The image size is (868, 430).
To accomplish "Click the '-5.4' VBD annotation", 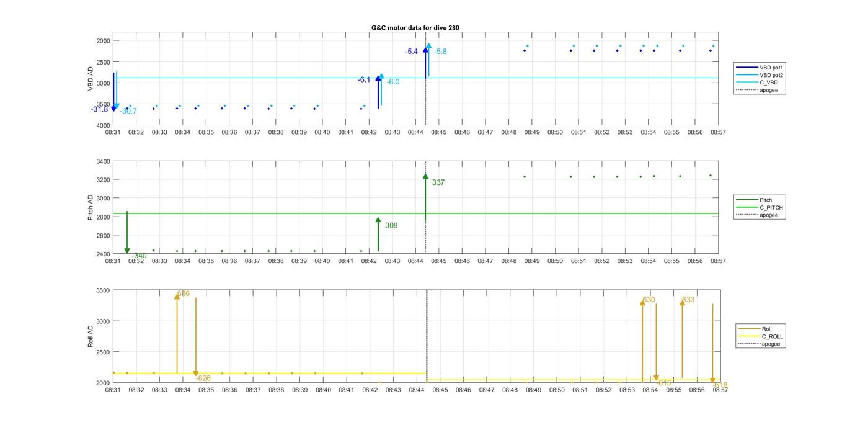I will click(412, 52).
